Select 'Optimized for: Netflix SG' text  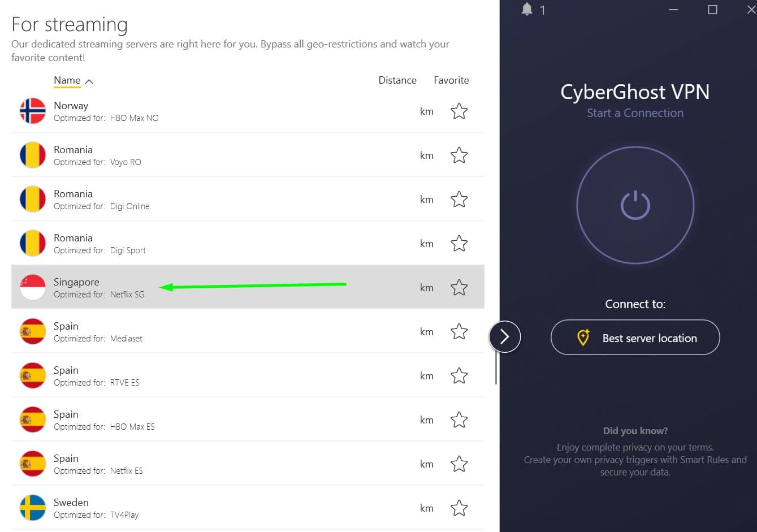pos(99,295)
